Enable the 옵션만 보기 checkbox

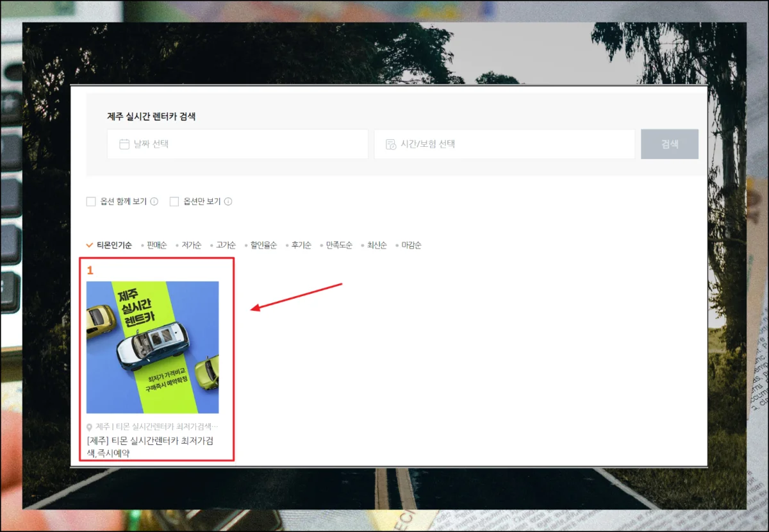[x=174, y=202]
